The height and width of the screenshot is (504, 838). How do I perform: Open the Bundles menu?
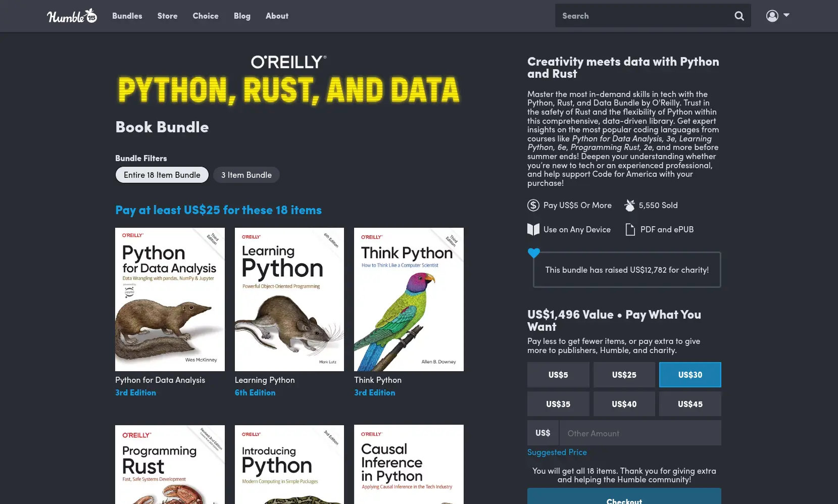point(127,16)
